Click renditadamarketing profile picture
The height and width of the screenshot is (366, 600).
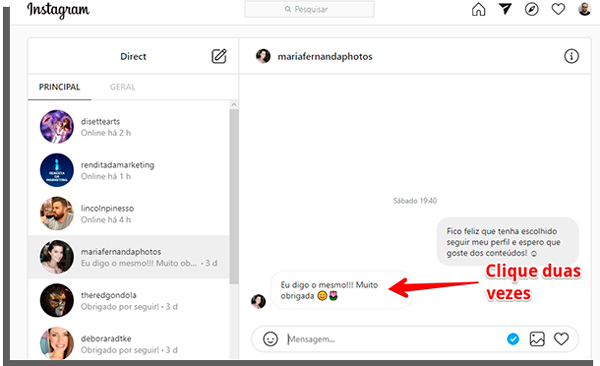click(x=57, y=170)
